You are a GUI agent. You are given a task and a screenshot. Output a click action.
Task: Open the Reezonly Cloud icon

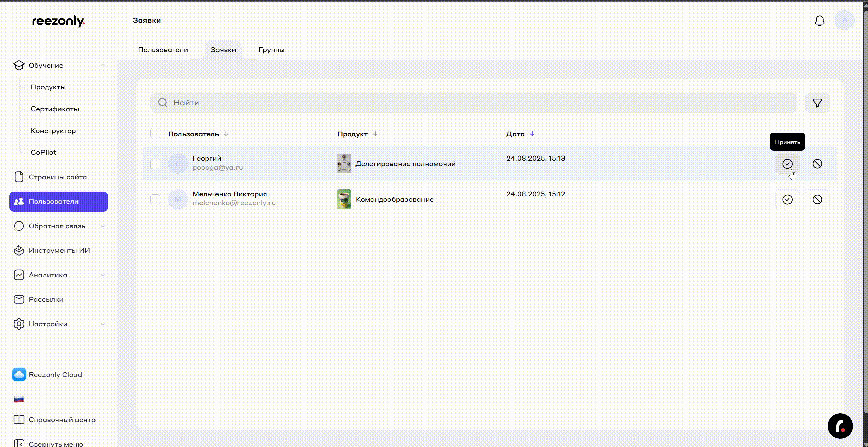coord(19,375)
